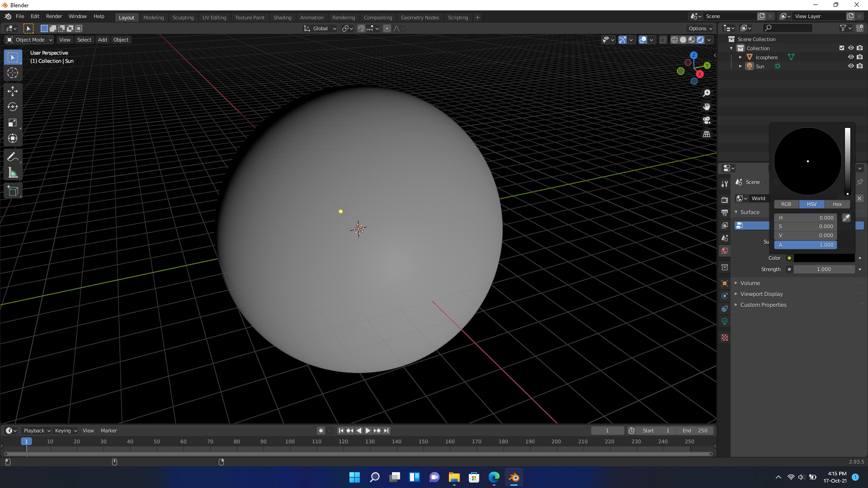Toggle Sun visibility eye icon

click(x=850, y=66)
